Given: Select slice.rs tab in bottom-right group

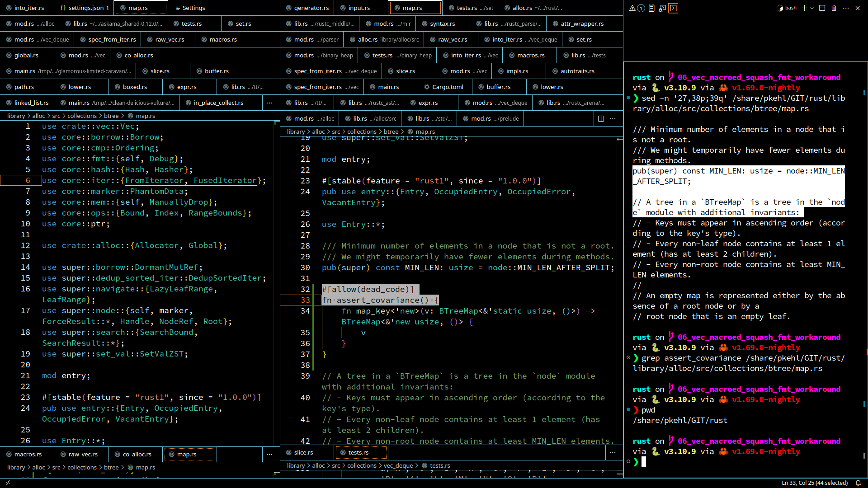Looking at the screenshot, I should [x=307, y=452].
